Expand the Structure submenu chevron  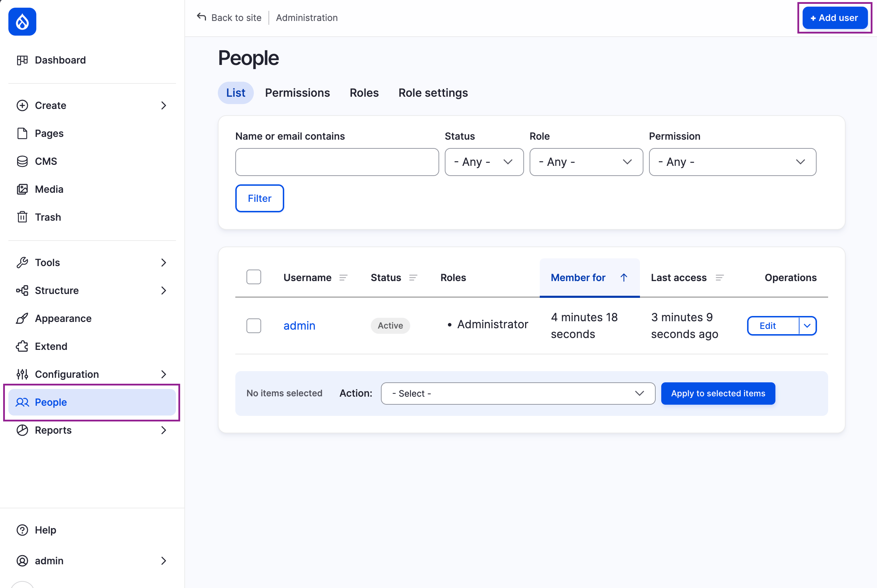click(163, 290)
